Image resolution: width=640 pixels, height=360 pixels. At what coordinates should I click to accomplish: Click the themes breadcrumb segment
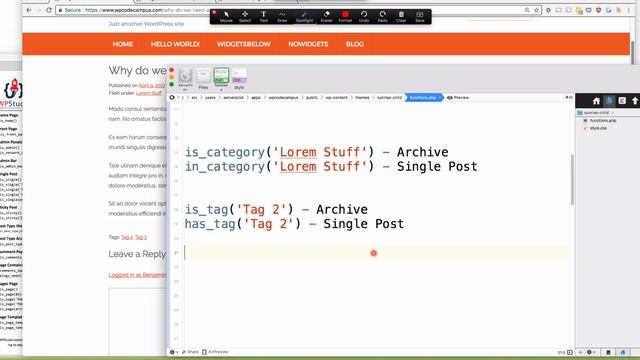pos(362,98)
